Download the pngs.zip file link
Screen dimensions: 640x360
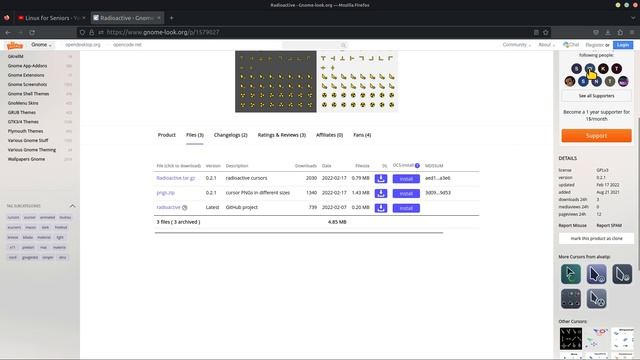point(166,193)
